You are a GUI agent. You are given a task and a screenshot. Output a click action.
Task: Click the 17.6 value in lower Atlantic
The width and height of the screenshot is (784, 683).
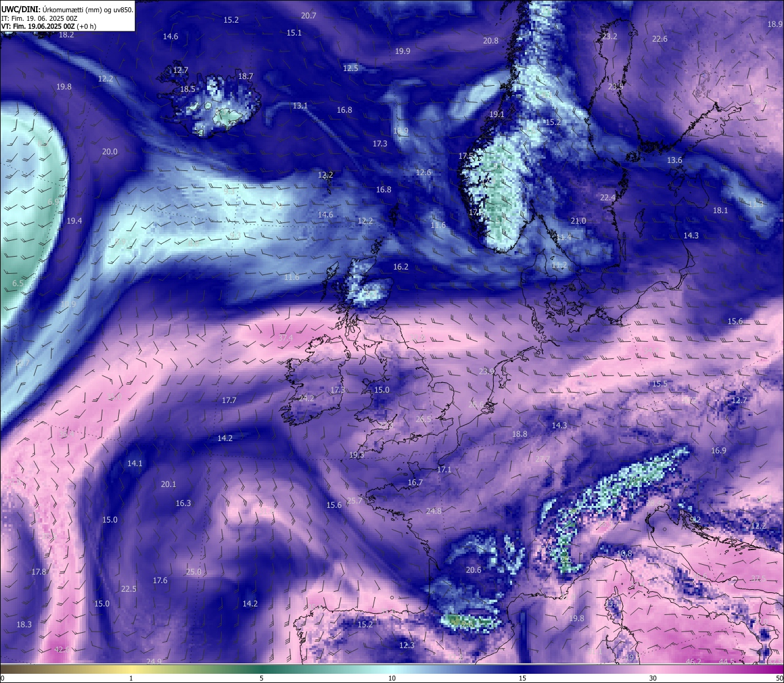[160, 581]
